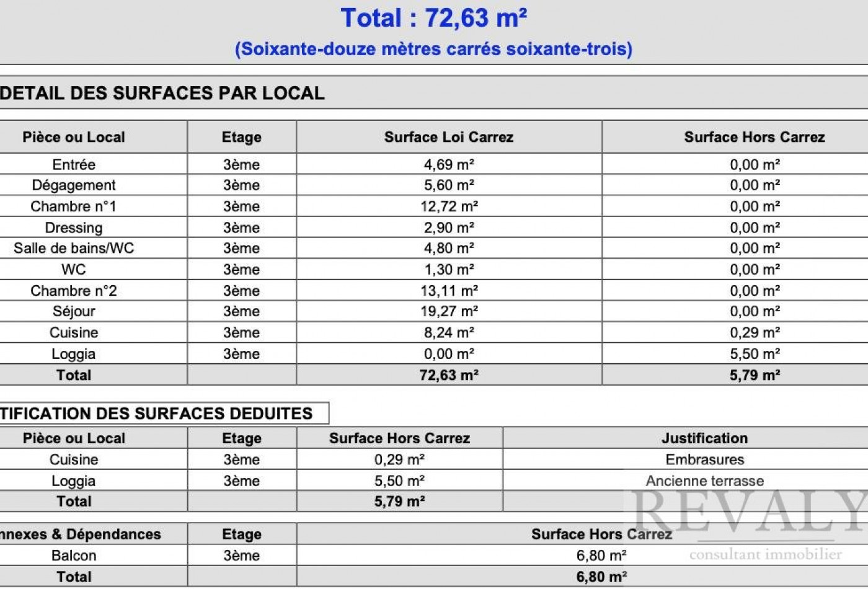Viewport: 868px width, 589px height.
Task: Click the "consultant immobilier" watermark text
Action: 765,554
